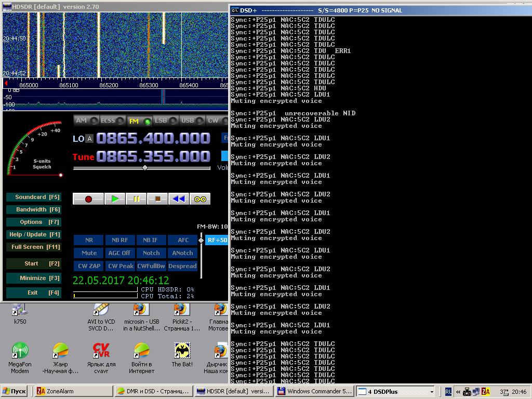The width and height of the screenshot is (532, 399).
Task: Click the CW ZAP button
Action: 89,266
